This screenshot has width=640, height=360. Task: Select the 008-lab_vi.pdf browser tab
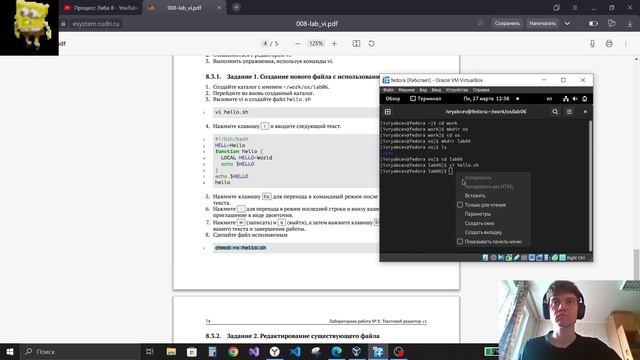point(184,8)
